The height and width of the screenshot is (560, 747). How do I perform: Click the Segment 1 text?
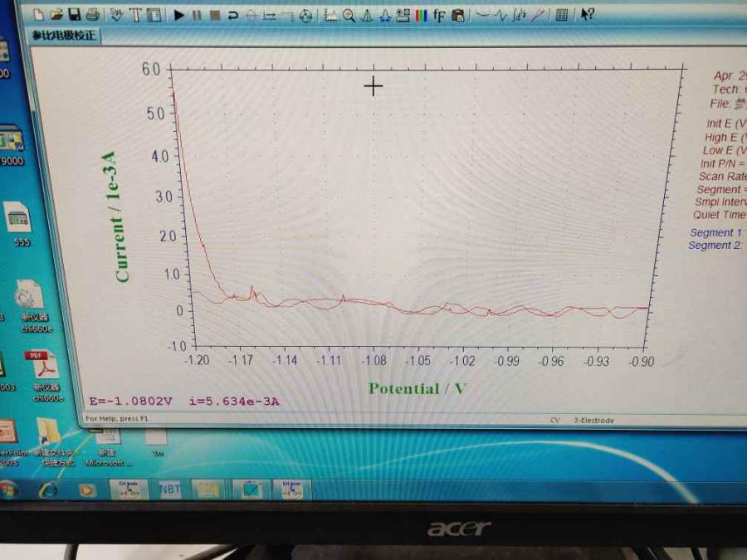pos(716,232)
